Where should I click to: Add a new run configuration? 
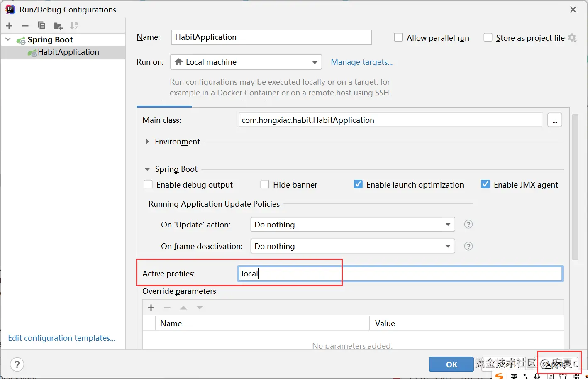pyautogui.click(x=9, y=26)
